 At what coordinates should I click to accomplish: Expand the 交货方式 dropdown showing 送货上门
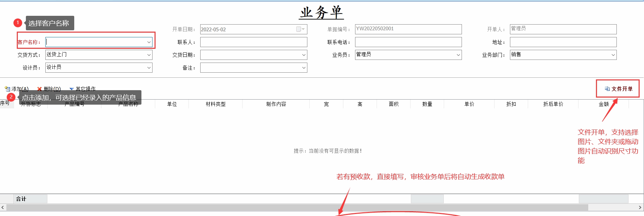149,55
